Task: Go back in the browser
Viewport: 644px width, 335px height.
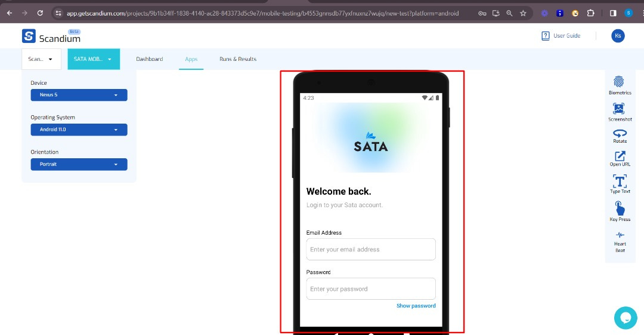Action: 10,13
